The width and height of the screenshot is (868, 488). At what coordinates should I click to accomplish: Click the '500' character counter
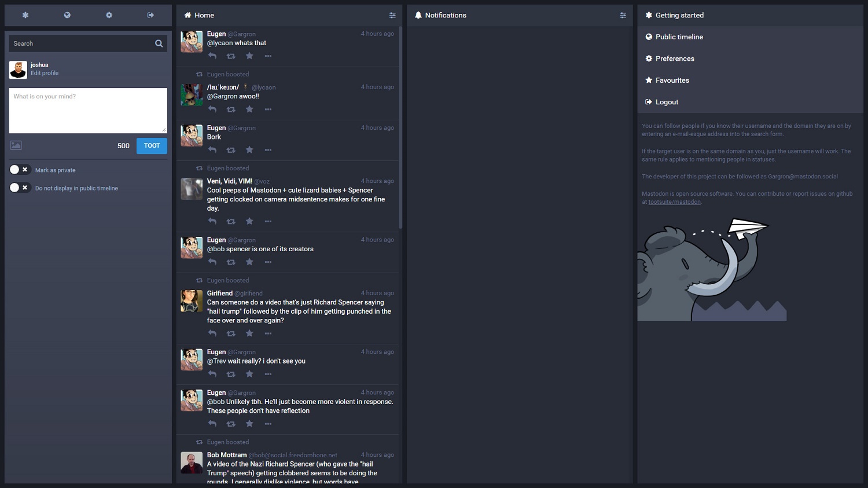123,146
